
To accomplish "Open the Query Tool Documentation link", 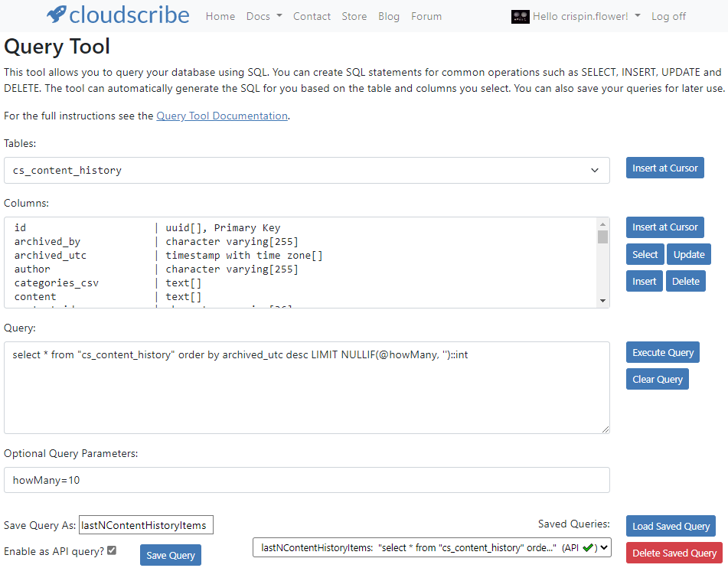I will [x=222, y=116].
